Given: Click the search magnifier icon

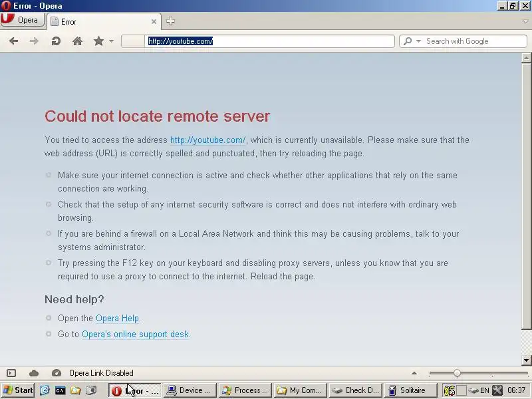Looking at the screenshot, I should pyautogui.click(x=408, y=41).
